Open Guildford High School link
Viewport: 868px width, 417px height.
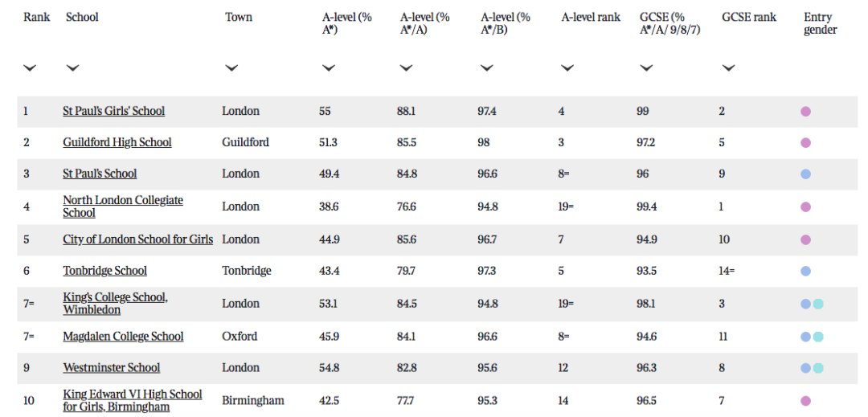(x=117, y=143)
